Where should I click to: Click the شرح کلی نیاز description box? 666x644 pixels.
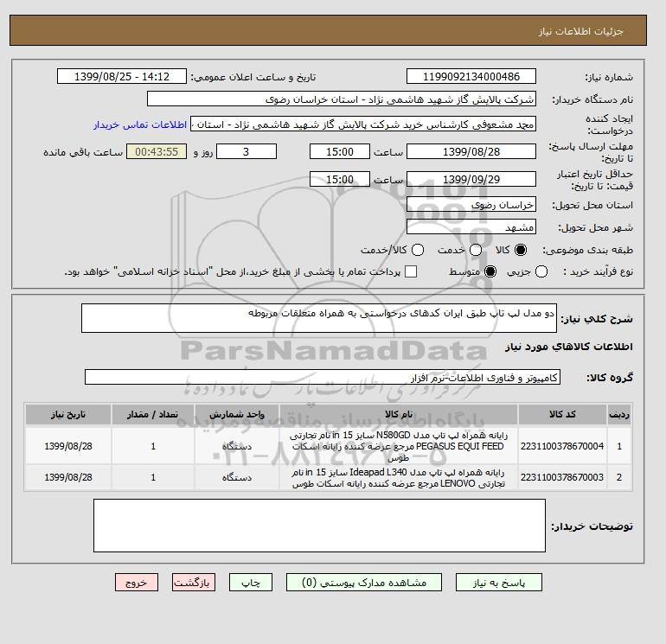point(318,318)
